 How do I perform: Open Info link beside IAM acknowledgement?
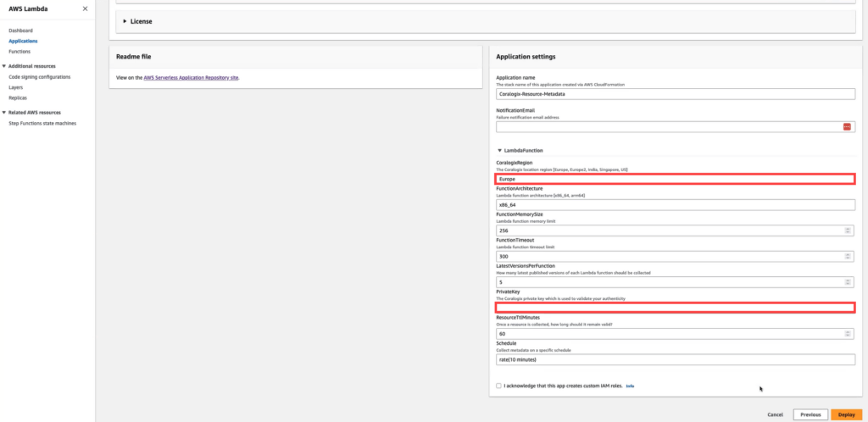[630, 386]
